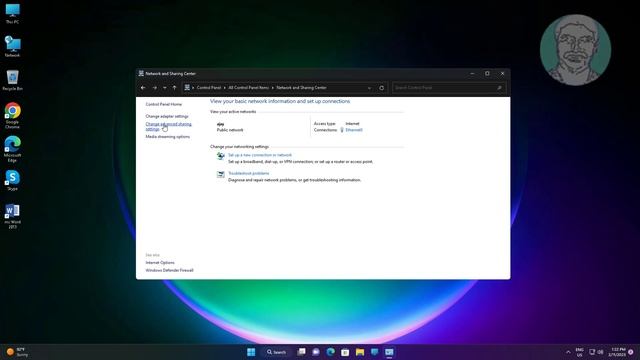Click the new connection setup icon
The width and height of the screenshot is (640, 360).
tap(220, 156)
